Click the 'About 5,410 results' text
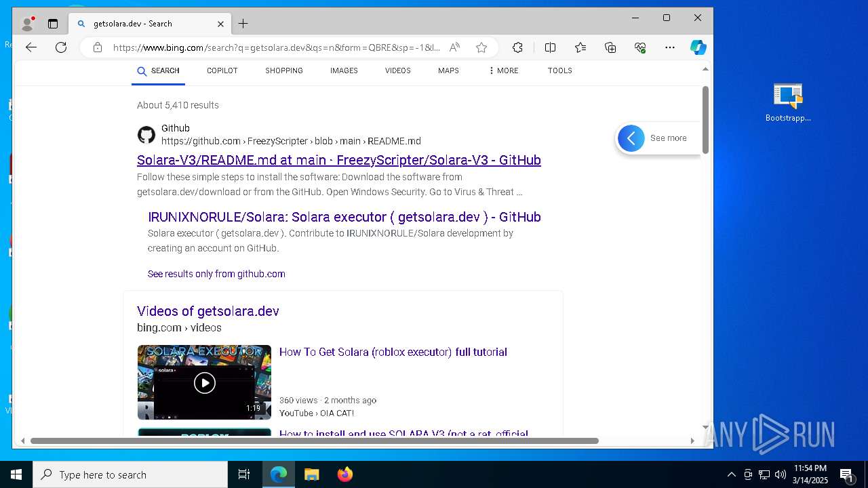Viewport: 868px width, 488px height. pos(178,105)
